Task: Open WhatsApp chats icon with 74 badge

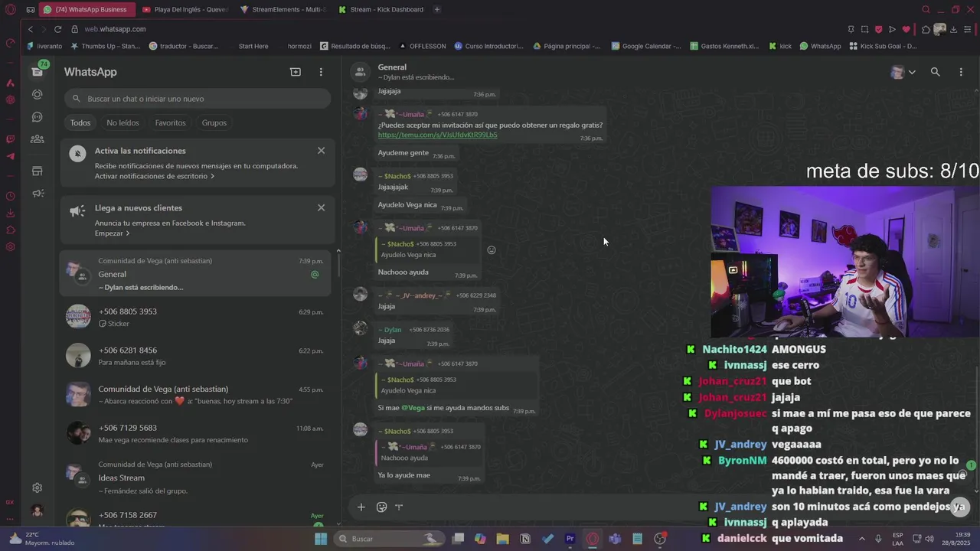Action: point(37,71)
